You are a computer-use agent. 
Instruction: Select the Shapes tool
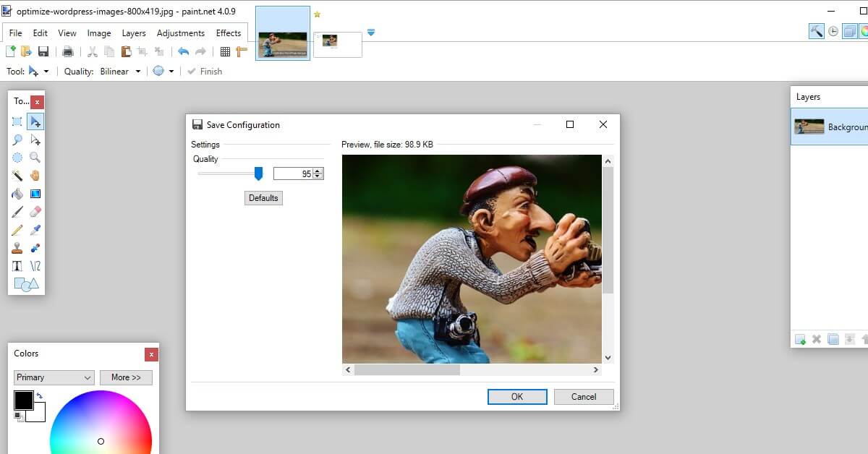(x=26, y=285)
